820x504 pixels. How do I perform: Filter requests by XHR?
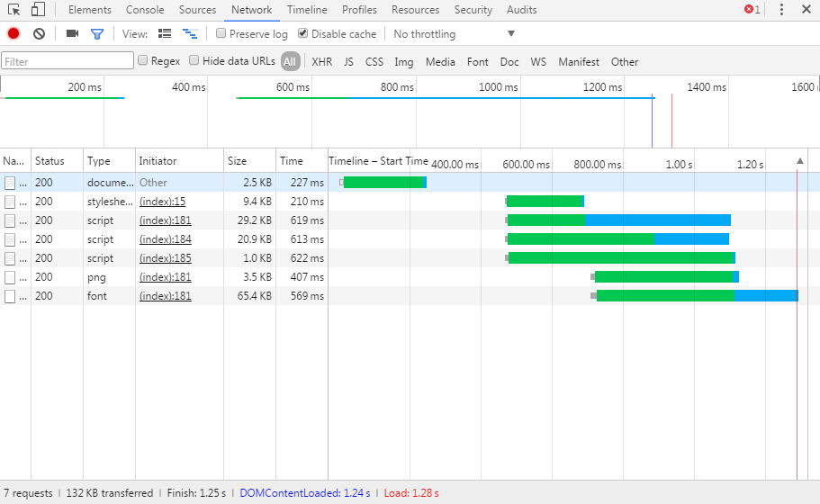tap(322, 62)
